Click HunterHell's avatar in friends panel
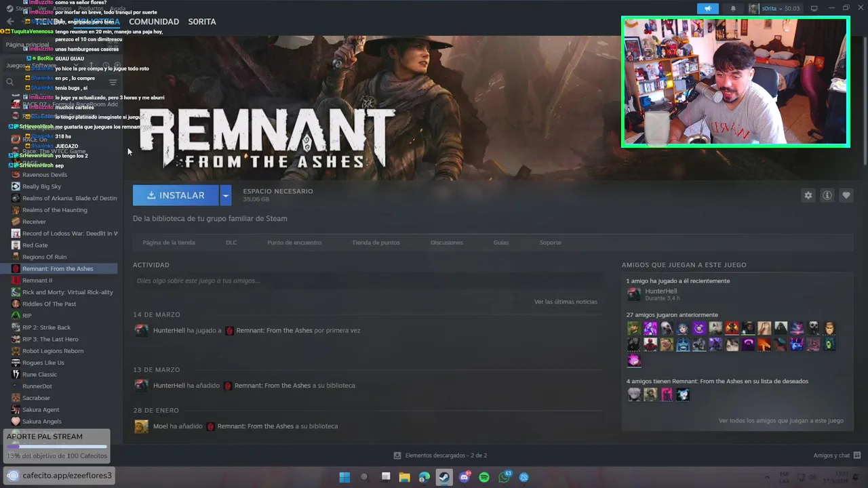Viewport: 868px width, 488px height. [x=633, y=294]
